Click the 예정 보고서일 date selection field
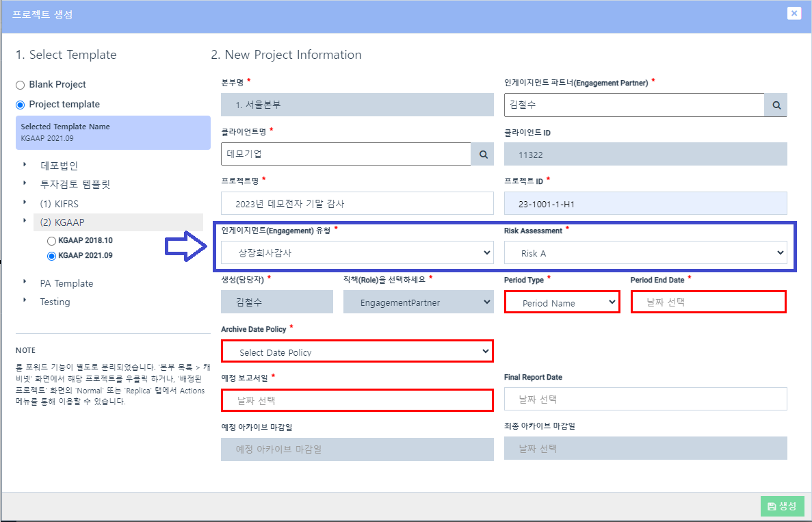Viewport: 812px width, 522px height. point(357,399)
